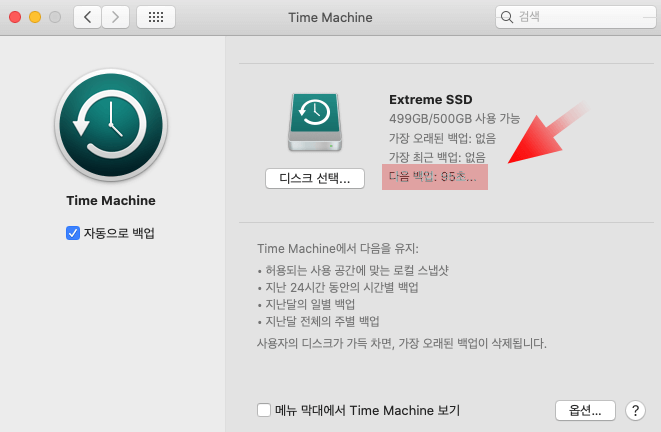Focus the 검색 search field

coord(576,17)
